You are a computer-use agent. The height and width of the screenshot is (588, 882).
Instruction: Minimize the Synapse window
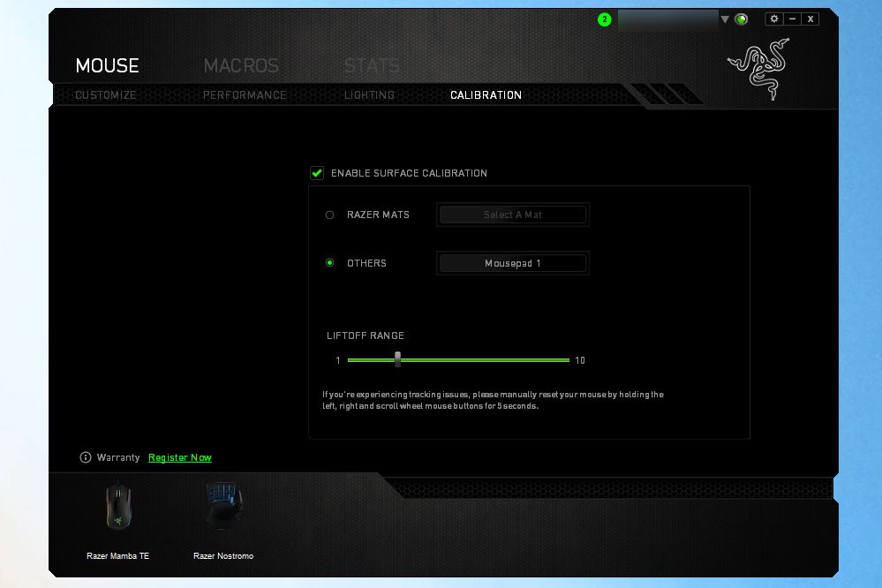point(792,19)
